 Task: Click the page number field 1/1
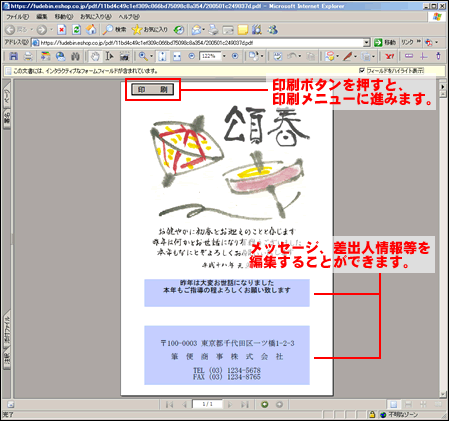(207, 404)
